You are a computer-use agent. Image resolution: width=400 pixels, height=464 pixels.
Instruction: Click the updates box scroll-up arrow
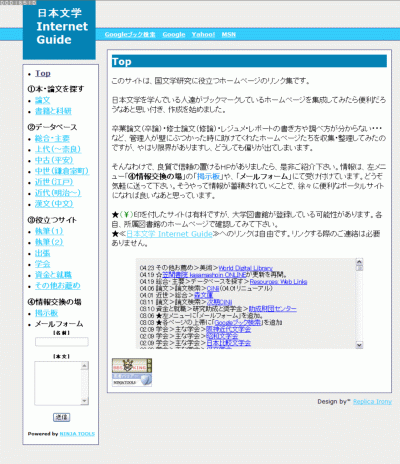tap(359, 262)
